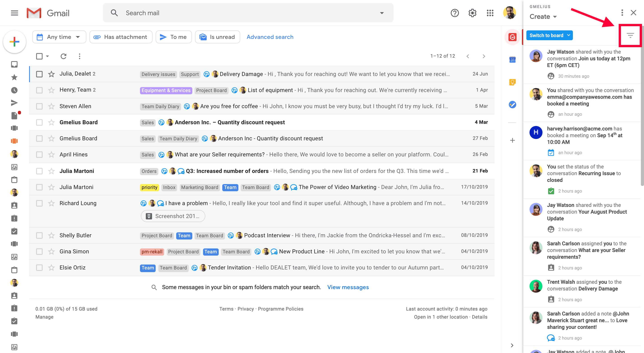Open account activity Details link
The image size is (644, 353).
479,317
